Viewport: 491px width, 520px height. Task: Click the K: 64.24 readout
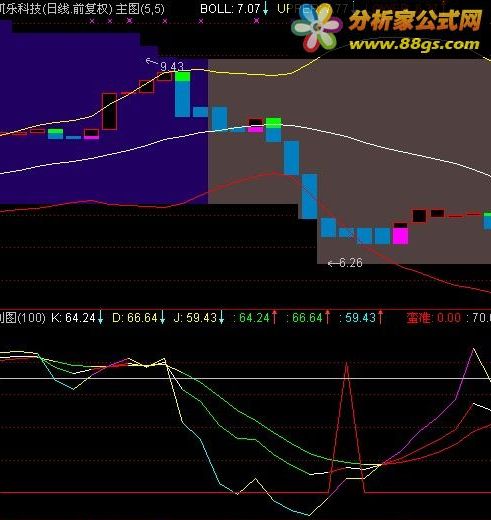[x=73, y=318]
